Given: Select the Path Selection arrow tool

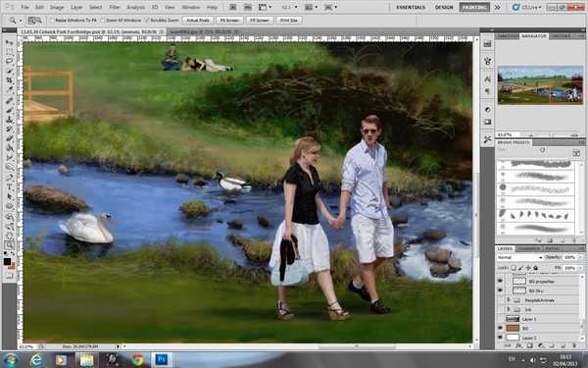Looking at the screenshot, I should tap(9, 196).
